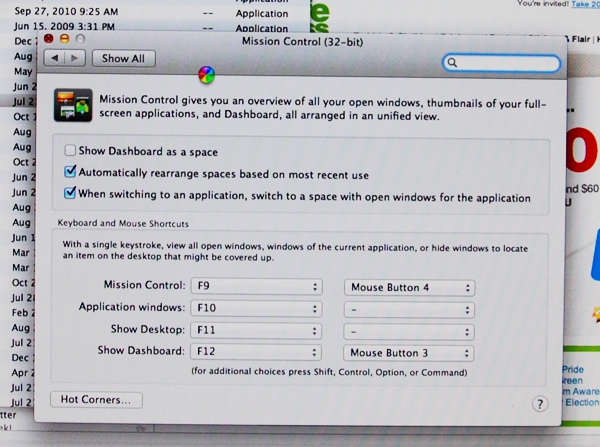This screenshot has height=447, width=600.
Task: Open the Mouse Button 4 dropdown
Action: [409, 288]
